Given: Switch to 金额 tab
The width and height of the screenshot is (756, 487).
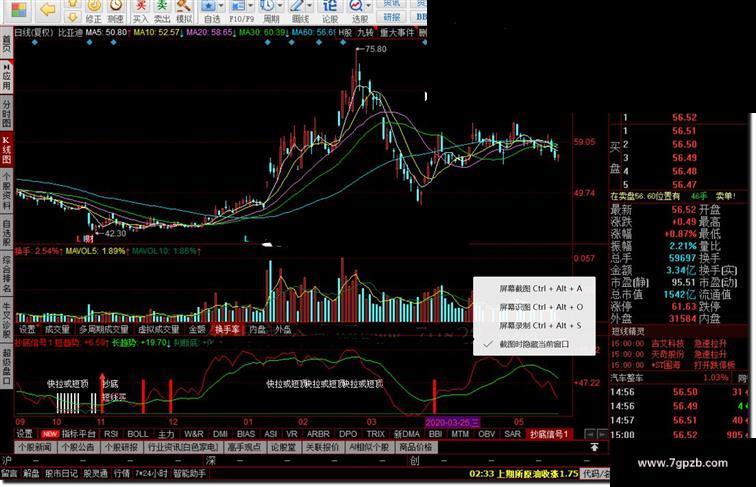Looking at the screenshot, I should (197, 329).
